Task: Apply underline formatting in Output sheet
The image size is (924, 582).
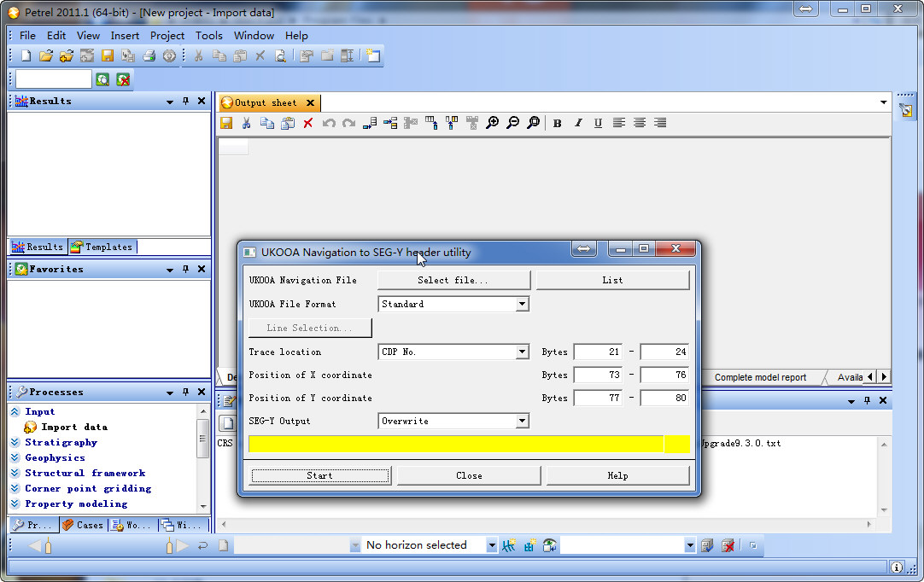Action: pos(598,123)
